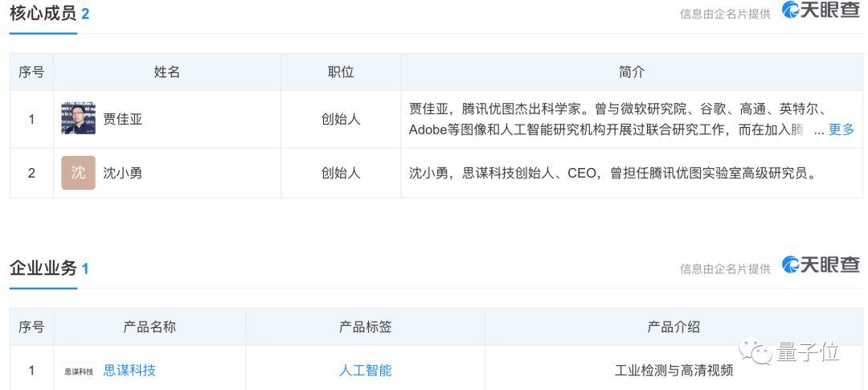Open 贾佳亚's profile photo
Screen dimensions: 868x390
(78, 119)
